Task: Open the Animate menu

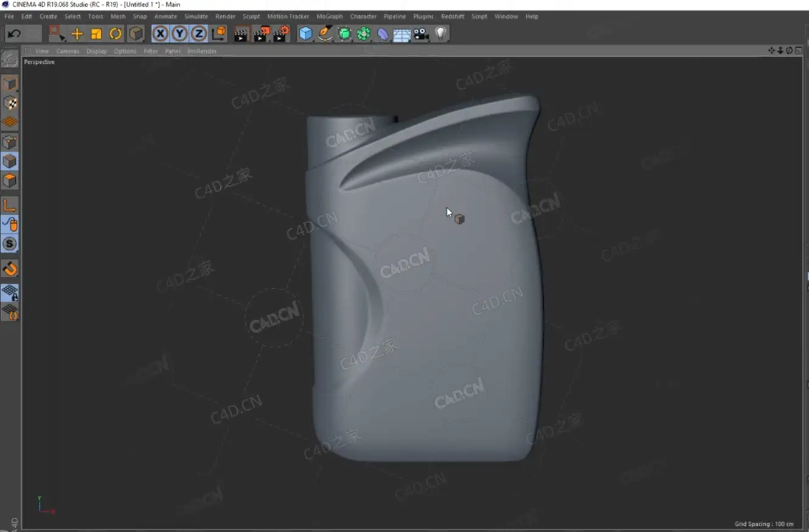Action: pos(165,16)
